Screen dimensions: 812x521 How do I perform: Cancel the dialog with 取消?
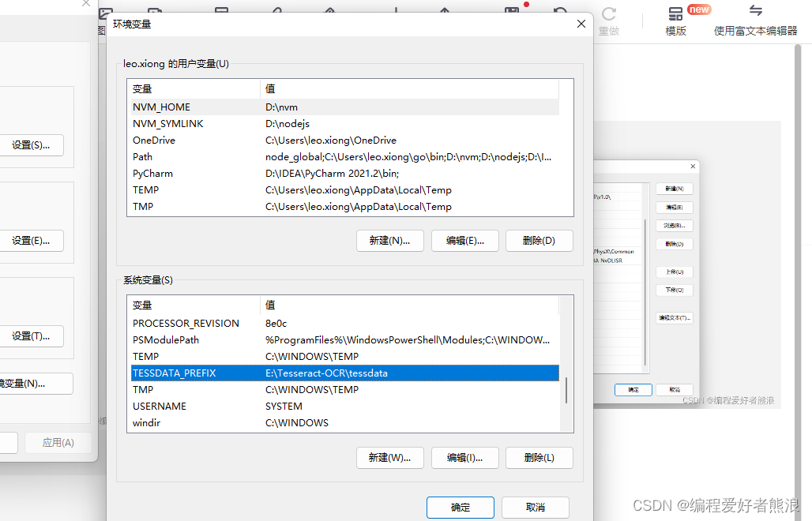tap(536, 508)
